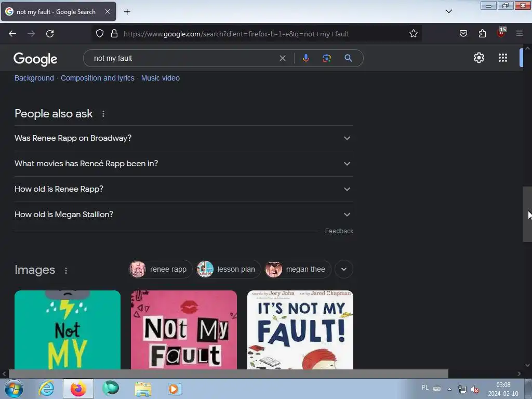Select the 'not my fault - Google Search' tab
Screen dimensions: 532x399
58,11
